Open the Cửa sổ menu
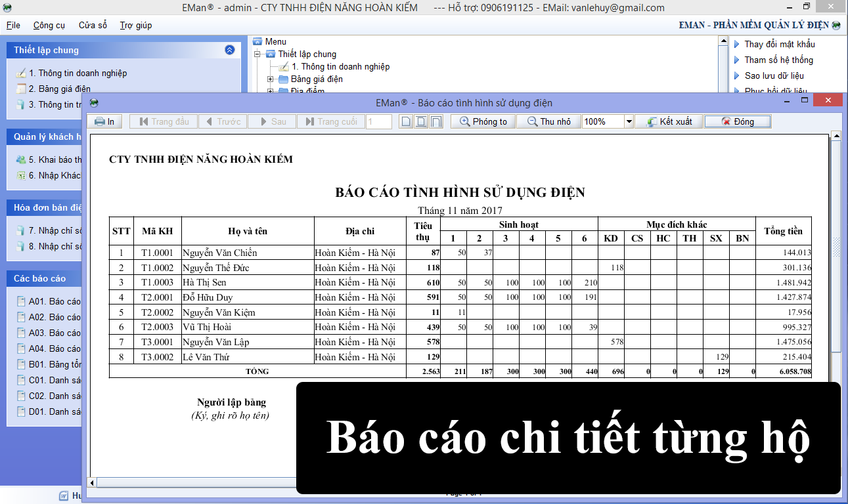The width and height of the screenshot is (848, 504). click(x=93, y=25)
